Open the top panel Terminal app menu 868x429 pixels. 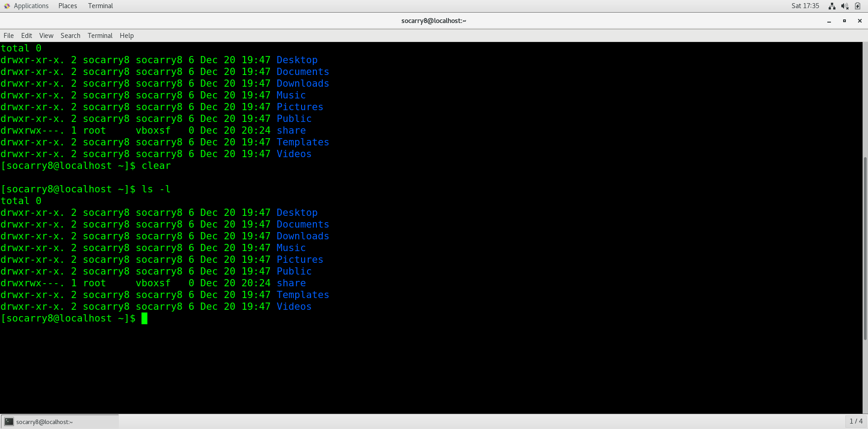(x=100, y=6)
